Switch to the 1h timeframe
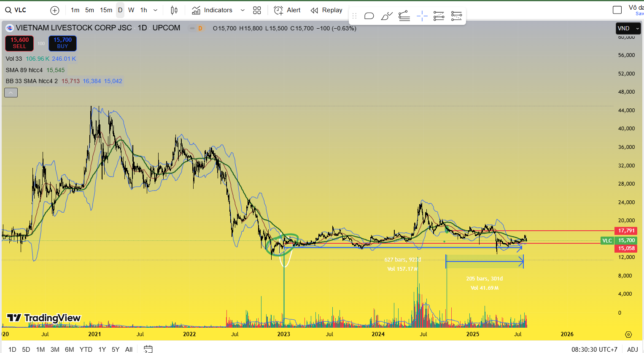Screen dimensions: 644x353 click(144, 10)
